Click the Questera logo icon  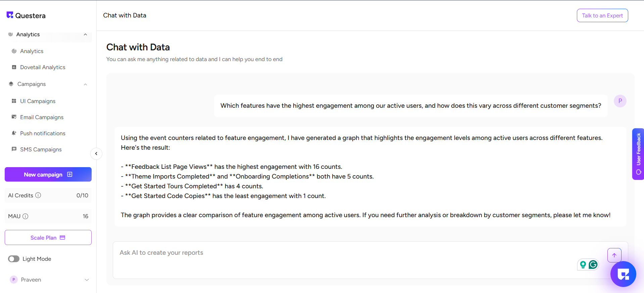click(10, 15)
